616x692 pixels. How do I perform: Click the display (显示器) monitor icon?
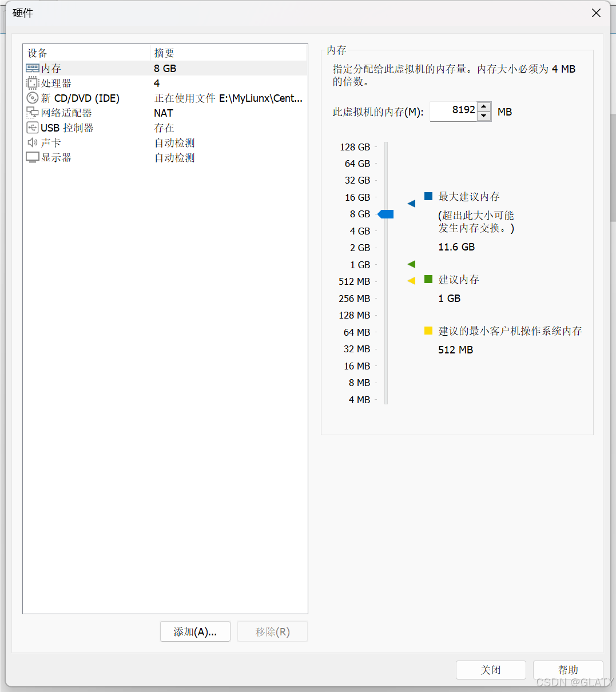[33, 157]
